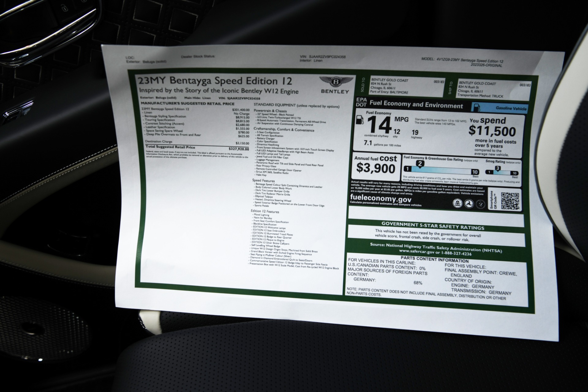Click the '$625.00' price

[244, 136]
